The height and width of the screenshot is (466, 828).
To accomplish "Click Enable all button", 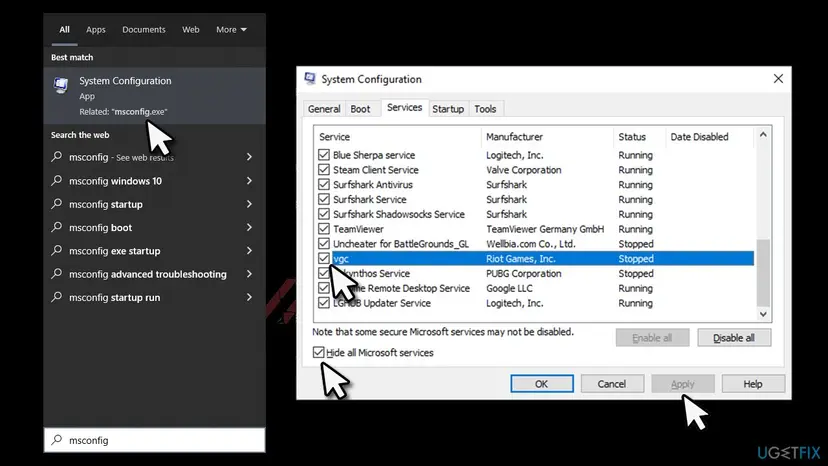I will click(x=652, y=338).
